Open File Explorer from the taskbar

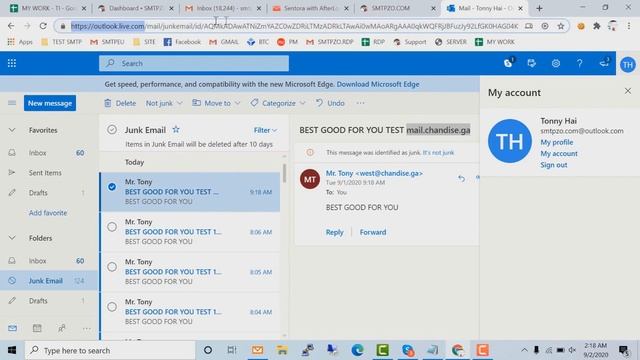pyautogui.click(x=282, y=350)
